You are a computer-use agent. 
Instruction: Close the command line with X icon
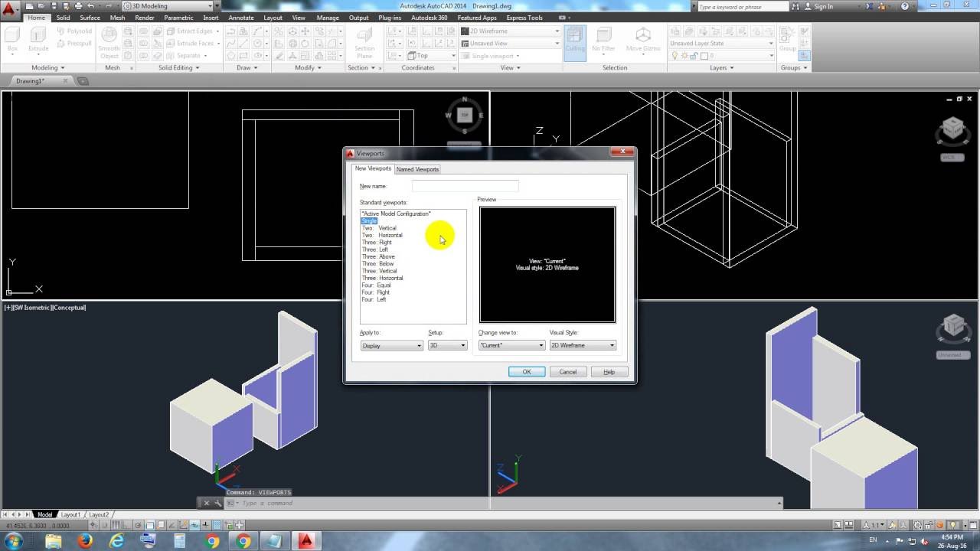[207, 503]
